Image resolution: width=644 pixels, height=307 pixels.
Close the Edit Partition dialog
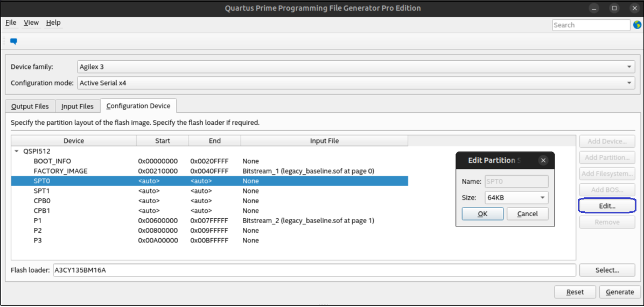(x=543, y=160)
